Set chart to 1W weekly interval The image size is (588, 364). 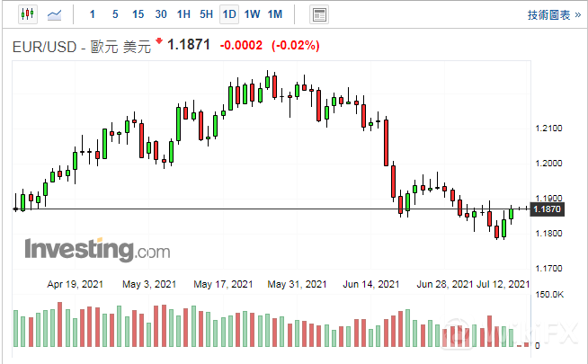(x=252, y=14)
